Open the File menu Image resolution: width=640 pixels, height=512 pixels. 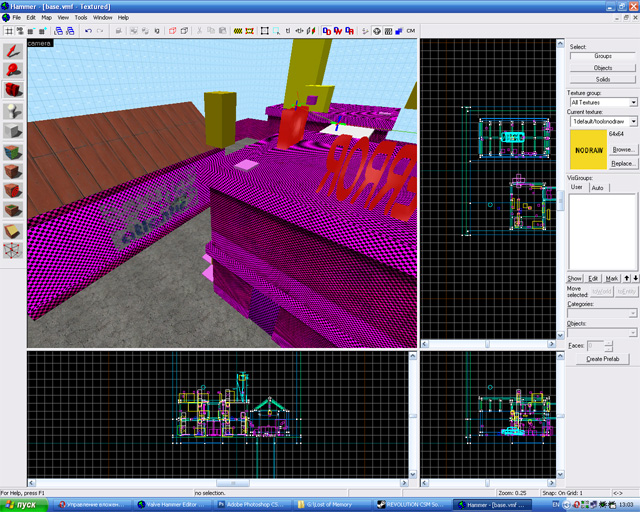tap(16, 18)
